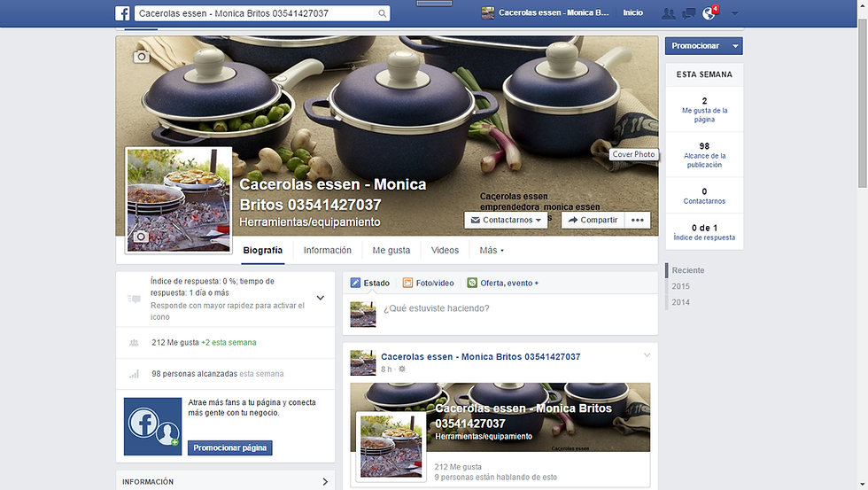Click the Facebook logo icon
The height and width of the screenshot is (490, 868).
[122, 13]
